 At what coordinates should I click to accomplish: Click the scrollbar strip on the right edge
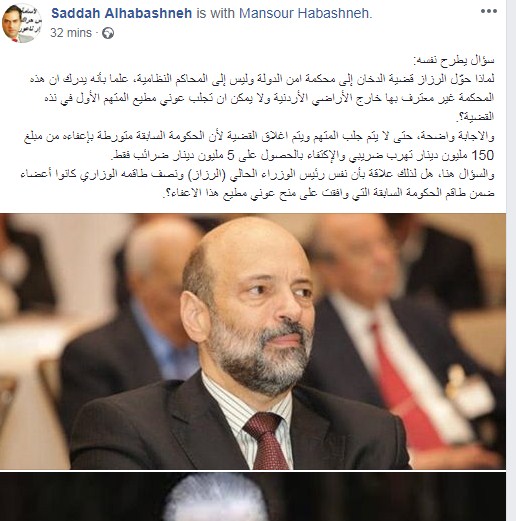point(511,260)
